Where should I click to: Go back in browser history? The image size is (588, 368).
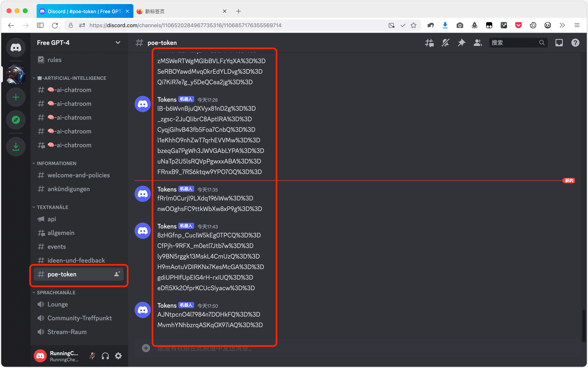tap(11, 25)
